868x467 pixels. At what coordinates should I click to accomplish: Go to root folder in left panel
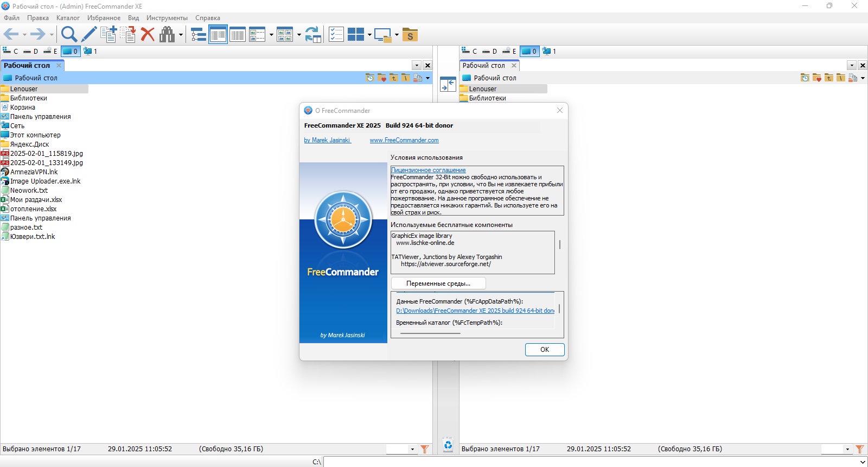(x=406, y=78)
